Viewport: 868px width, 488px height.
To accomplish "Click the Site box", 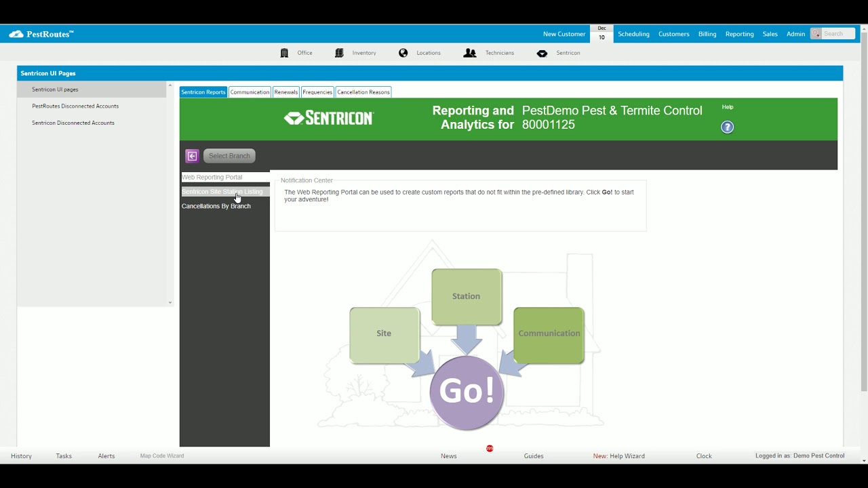I will pos(384,335).
